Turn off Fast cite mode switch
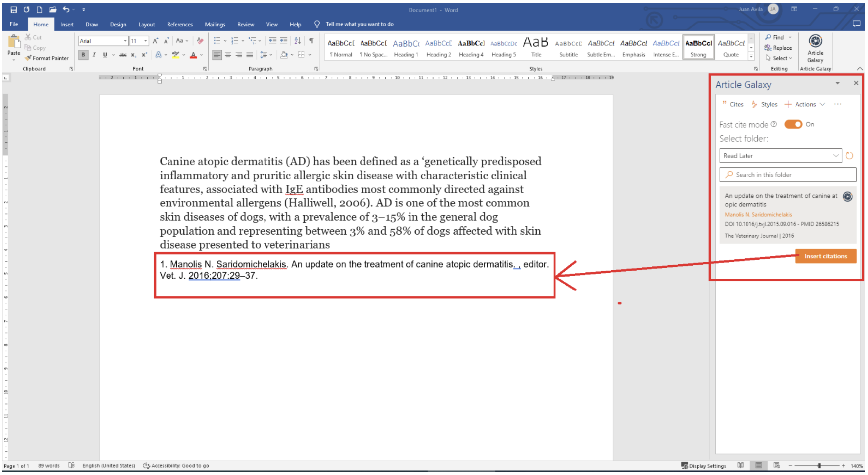 [x=793, y=124]
